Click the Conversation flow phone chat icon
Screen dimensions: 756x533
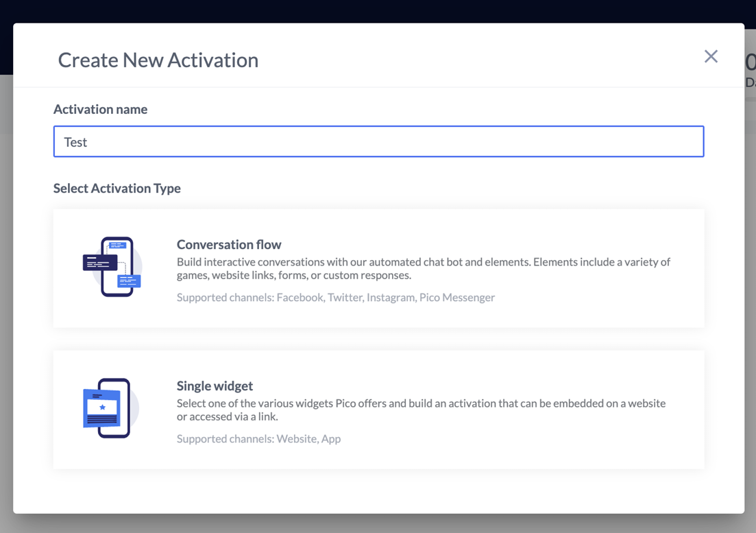point(112,267)
